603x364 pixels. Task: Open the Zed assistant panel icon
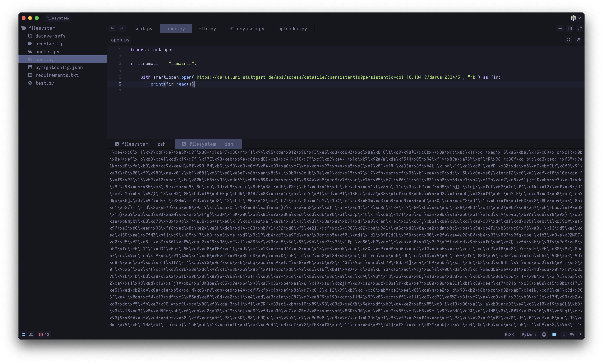click(x=564, y=334)
